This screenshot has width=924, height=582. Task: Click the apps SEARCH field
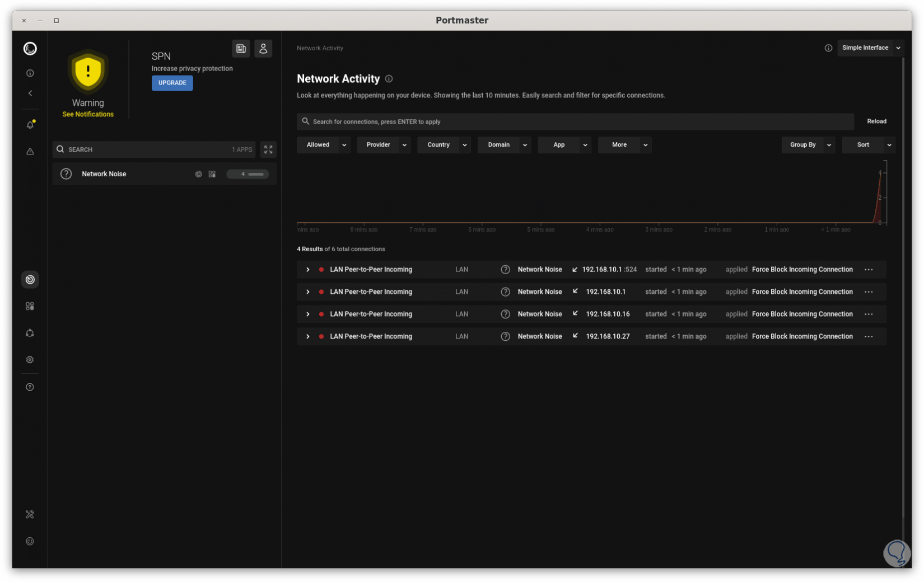coord(154,150)
